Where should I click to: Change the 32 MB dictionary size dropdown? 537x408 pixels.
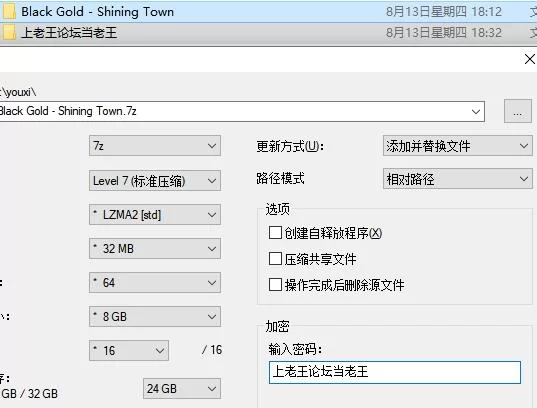(x=155, y=249)
